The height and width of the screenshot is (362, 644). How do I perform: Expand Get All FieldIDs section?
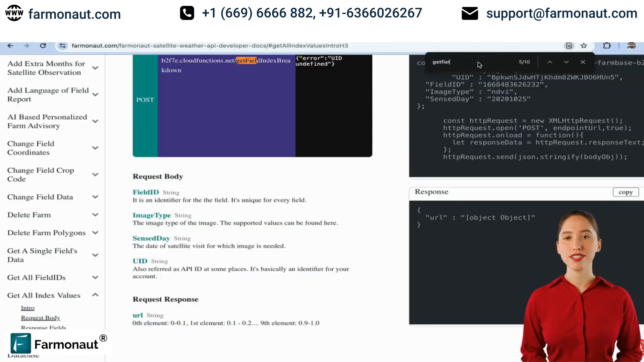(95, 277)
